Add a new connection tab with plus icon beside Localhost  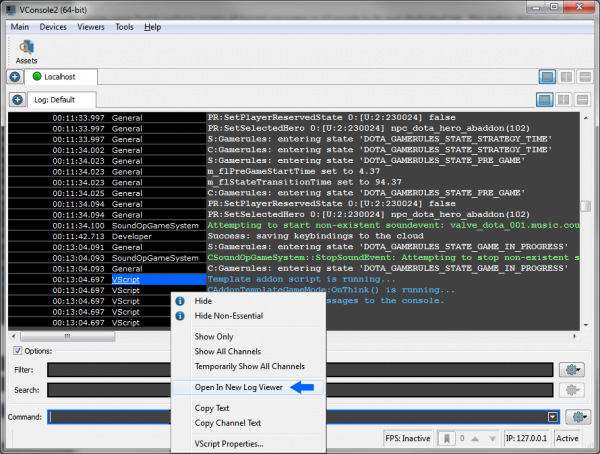click(x=15, y=77)
